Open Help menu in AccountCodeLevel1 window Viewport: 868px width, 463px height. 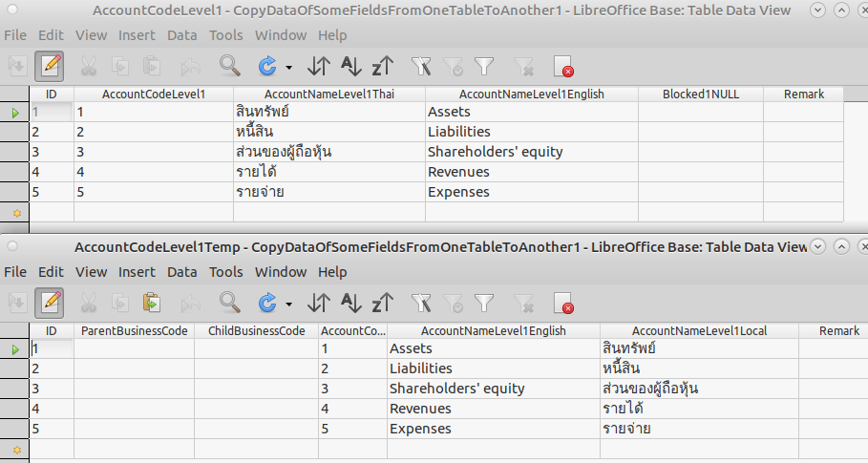(x=332, y=35)
